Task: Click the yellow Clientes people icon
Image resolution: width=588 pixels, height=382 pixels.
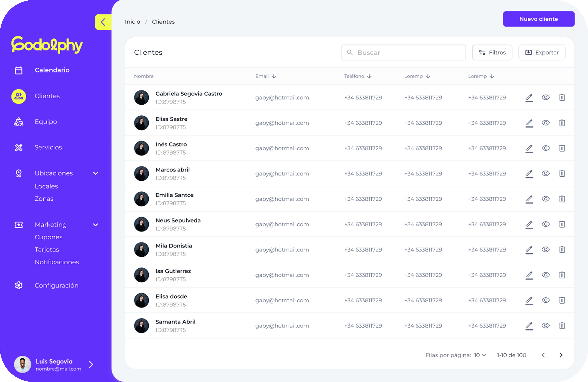Action: 19,96
